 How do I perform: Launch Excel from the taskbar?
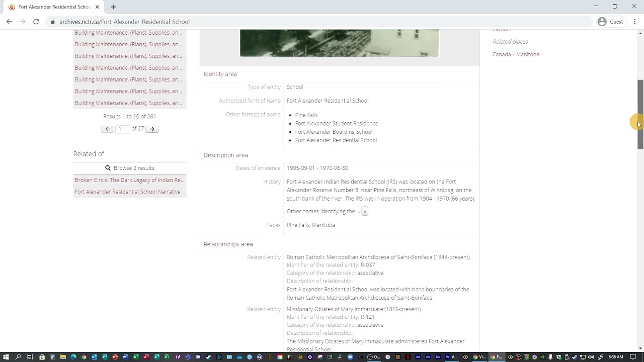pyautogui.click(x=136, y=357)
